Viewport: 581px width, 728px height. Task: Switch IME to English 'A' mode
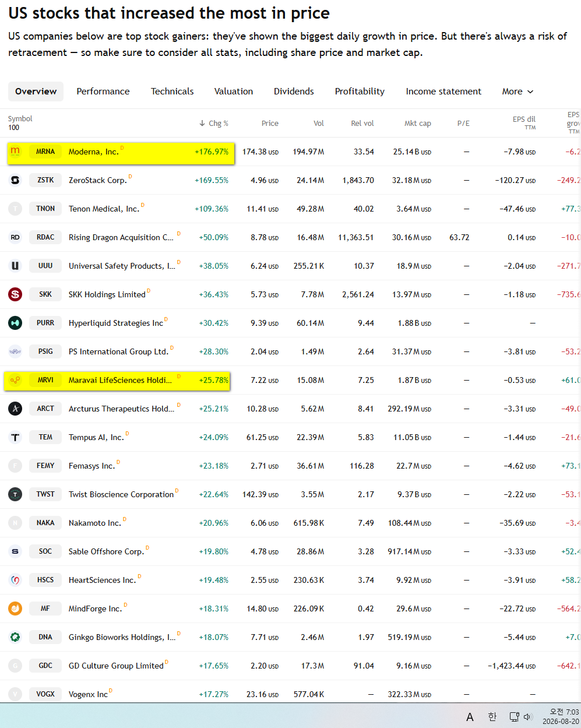[x=470, y=717]
